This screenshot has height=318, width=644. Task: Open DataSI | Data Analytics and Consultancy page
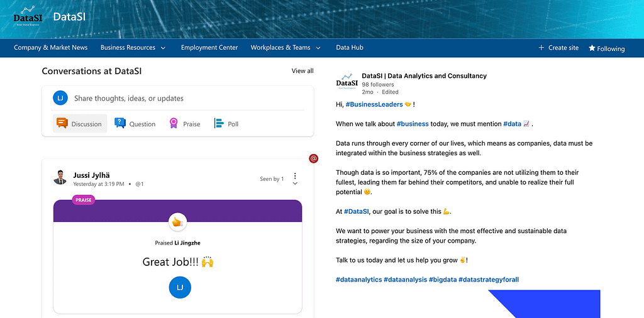(425, 76)
